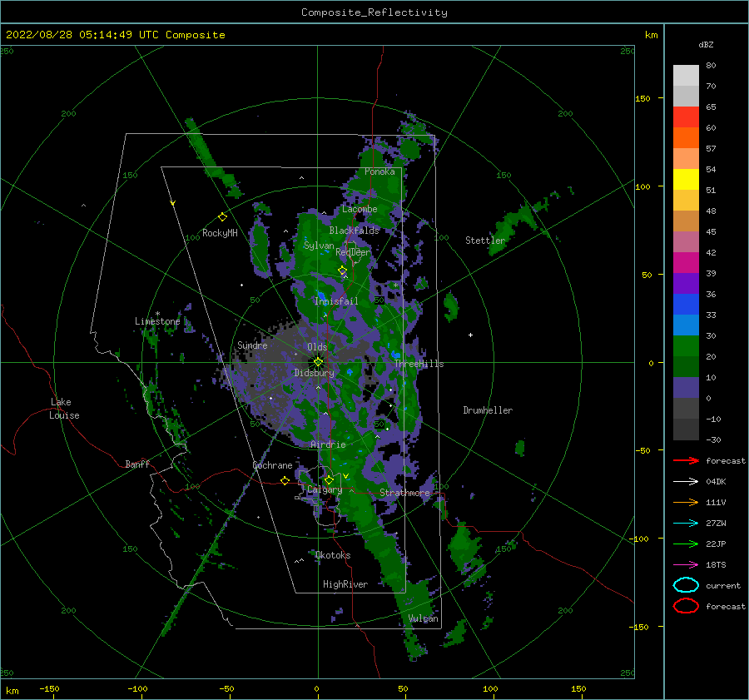The height and width of the screenshot is (700, 749).
Task: Click the ThreeHills city label
Action: click(x=419, y=364)
